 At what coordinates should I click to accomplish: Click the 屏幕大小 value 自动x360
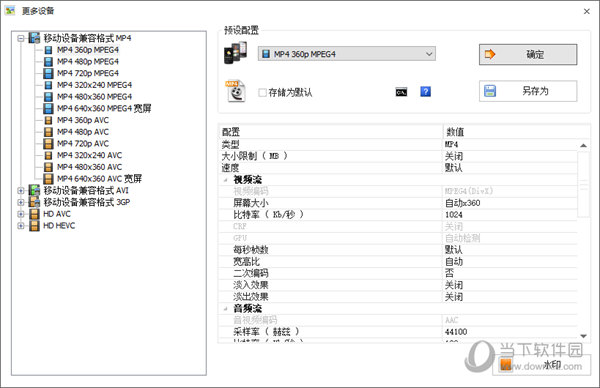tap(463, 203)
